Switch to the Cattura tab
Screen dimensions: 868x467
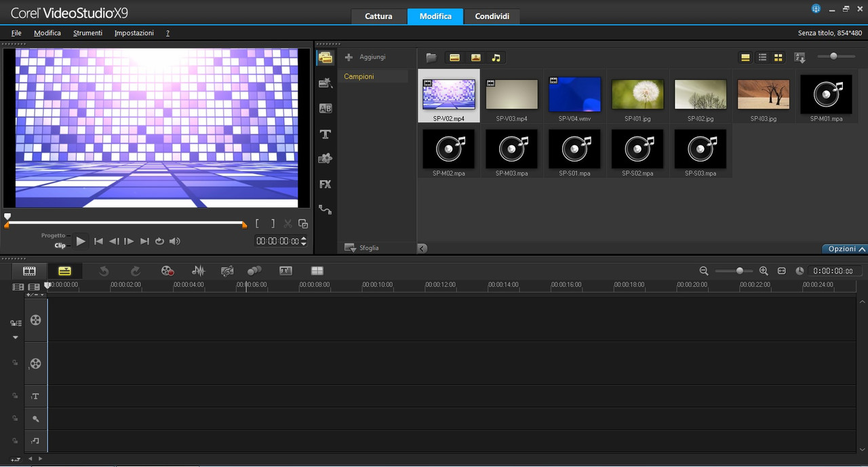click(x=378, y=16)
